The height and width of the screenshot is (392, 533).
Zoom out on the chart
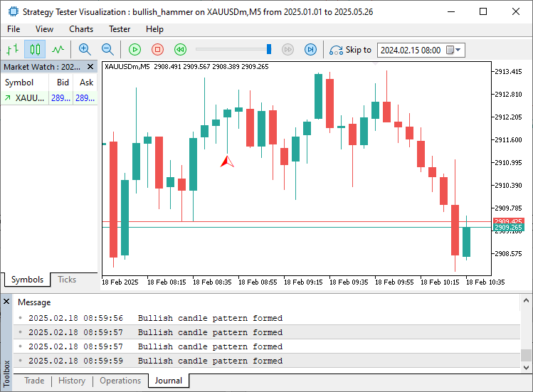(107, 50)
